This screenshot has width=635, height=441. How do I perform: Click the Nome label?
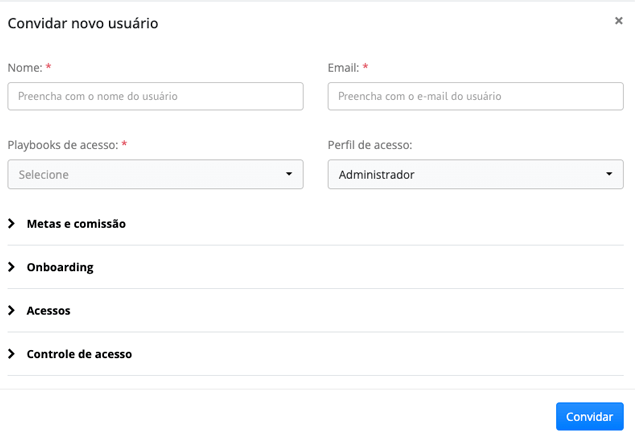click(x=25, y=68)
